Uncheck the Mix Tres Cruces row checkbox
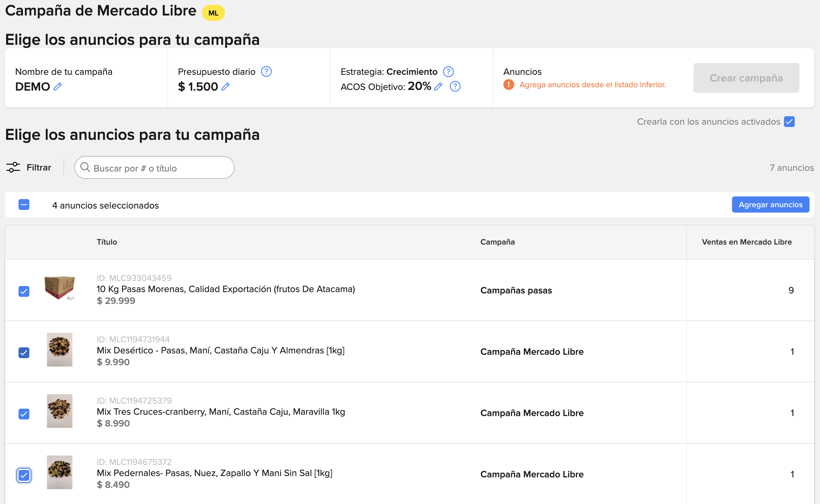Viewport: 820px width, 504px height. (x=24, y=414)
